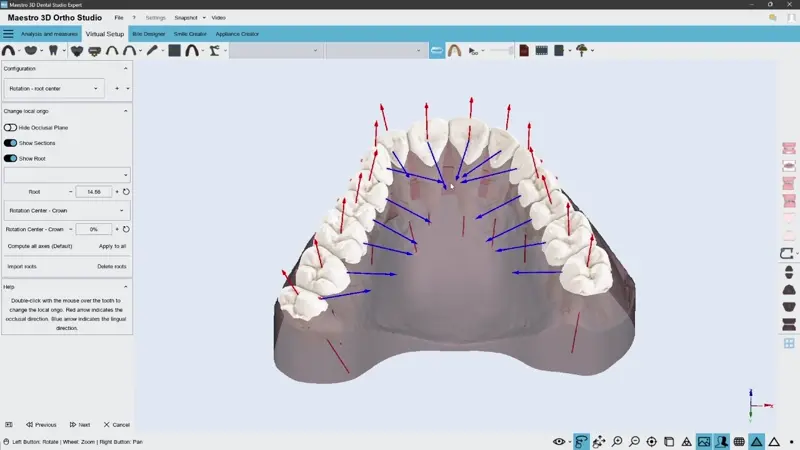Toggle solid triangle shading mode
This screenshot has height=450, width=800.
[x=757, y=441]
